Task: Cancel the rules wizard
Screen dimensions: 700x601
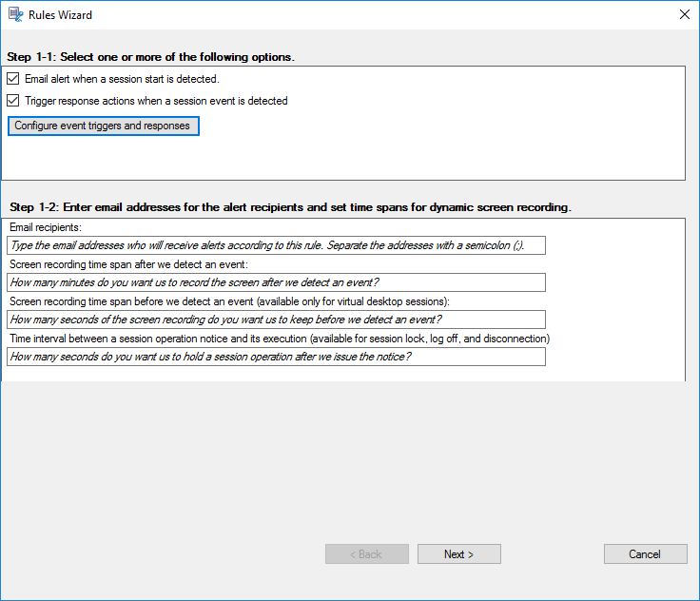Action: pyautogui.click(x=645, y=554)
